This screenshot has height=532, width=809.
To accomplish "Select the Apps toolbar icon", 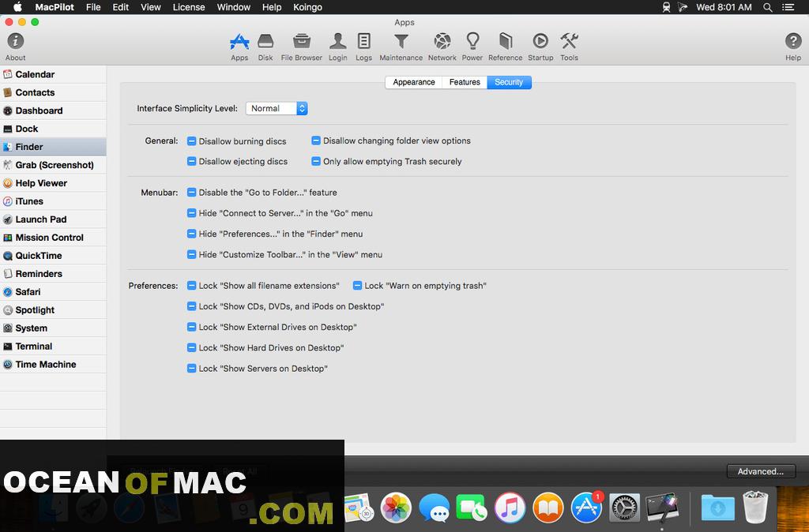I will (x=239, y=47).
